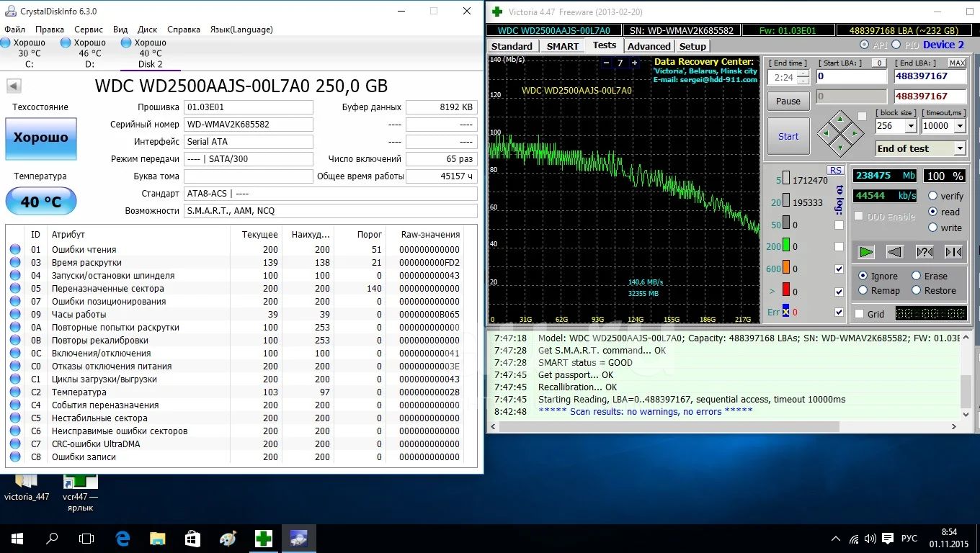Open taskbar search
This screenshot has width=980, height=553.
(52, 538)
